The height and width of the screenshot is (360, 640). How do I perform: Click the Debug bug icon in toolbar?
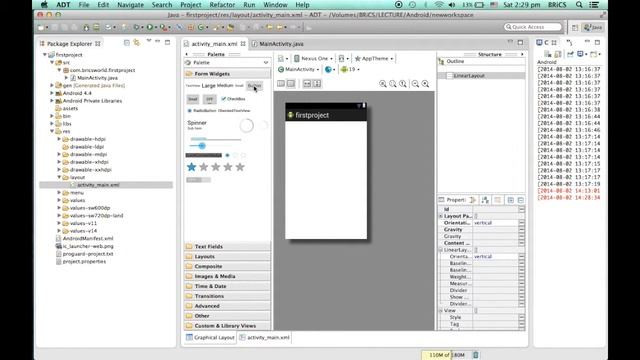click(x=136, y=27)
